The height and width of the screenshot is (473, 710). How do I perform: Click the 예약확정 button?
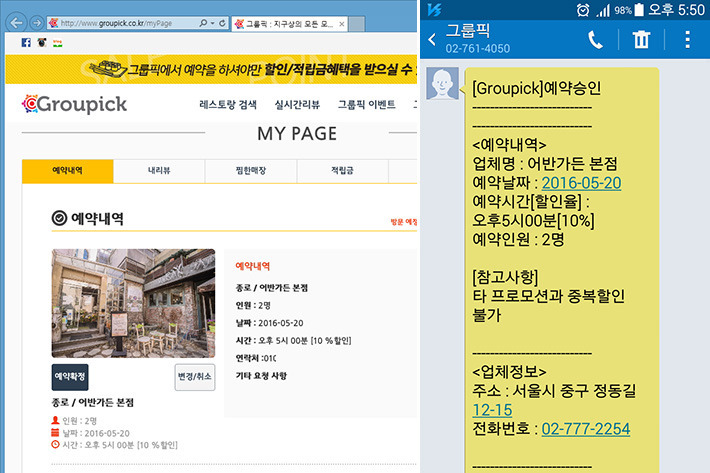(x=70, y=377)
